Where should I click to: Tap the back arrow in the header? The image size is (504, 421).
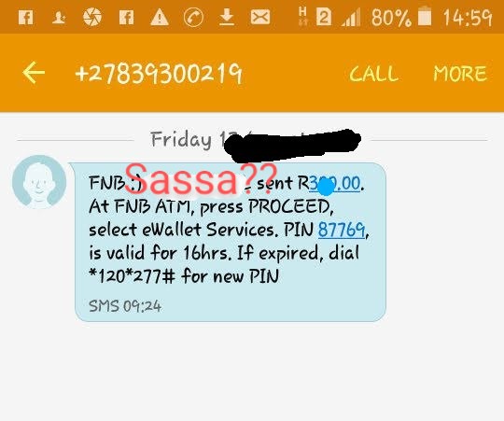tap(34, 73)
